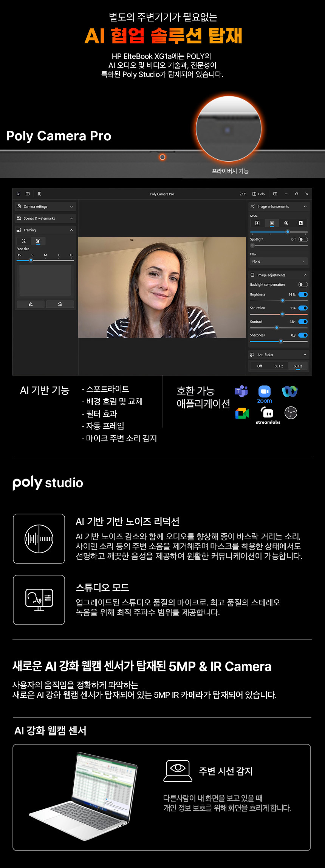The image size is (325, 868).
Task: Disable the Contrast toggle
Action: 303,322
